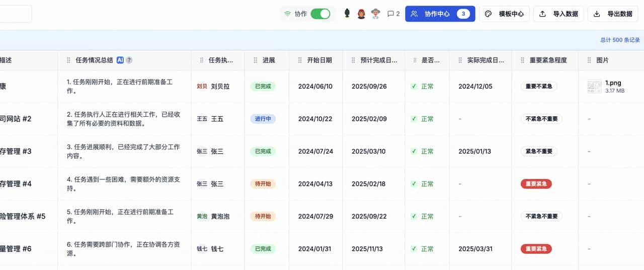The width and height of the screenshot is (644, 270).
Task: Click the 紧急不重要 priority tag
Action: (x=538, y=151)
